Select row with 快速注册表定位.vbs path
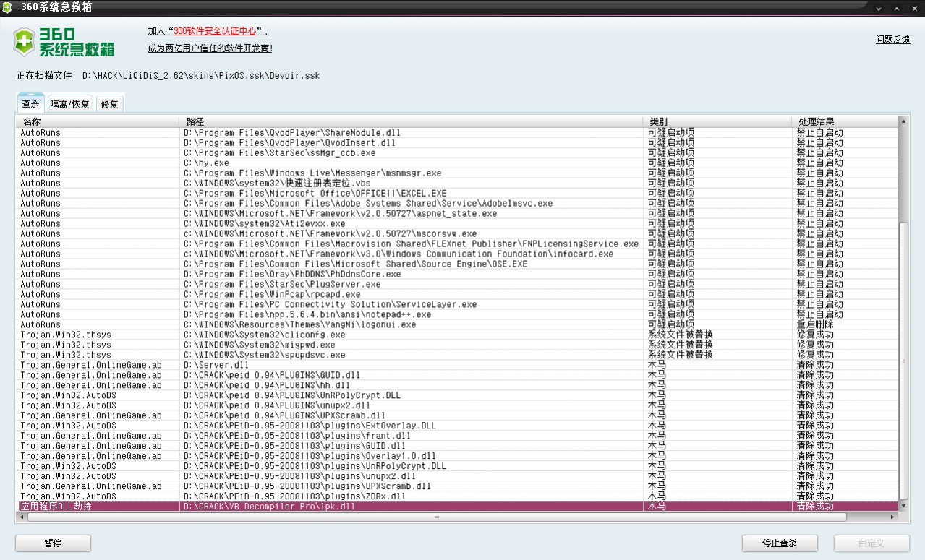The width and height of the screenshot is (925, 560). click(x=458, y=184)
